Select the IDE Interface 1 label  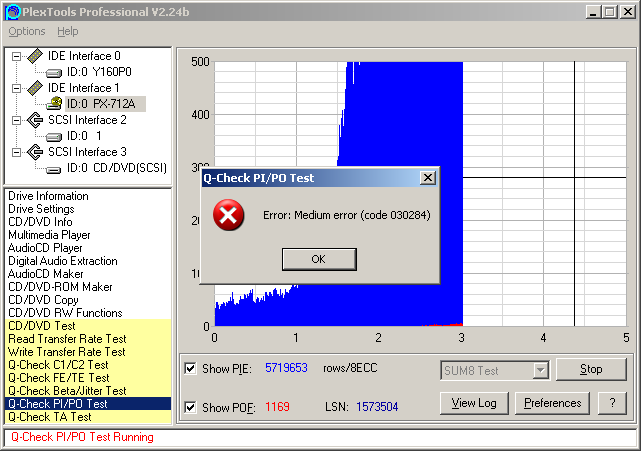point(84,88)
